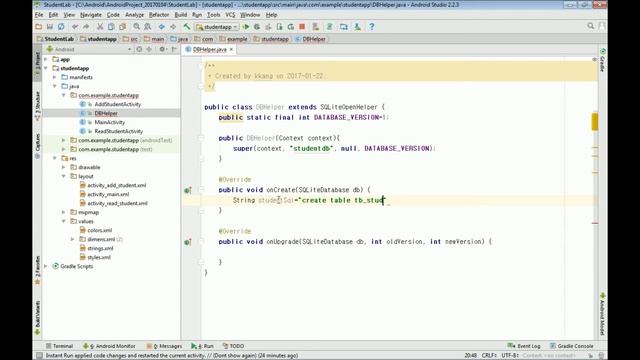Open the Android Monitor tool window
This screenshot has width=640, height=360.
click(109, 346)
